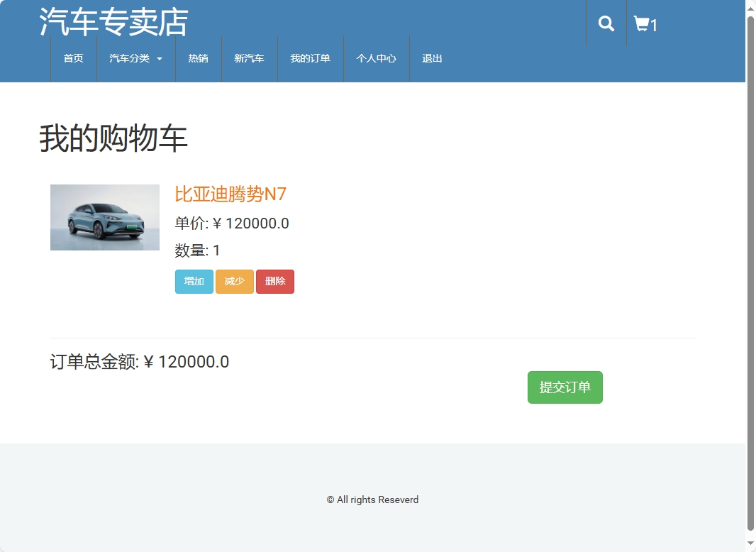Select the 减少 button to reduce quantity
The height and width of the screenshot is (552, 756).
point(234,282)
